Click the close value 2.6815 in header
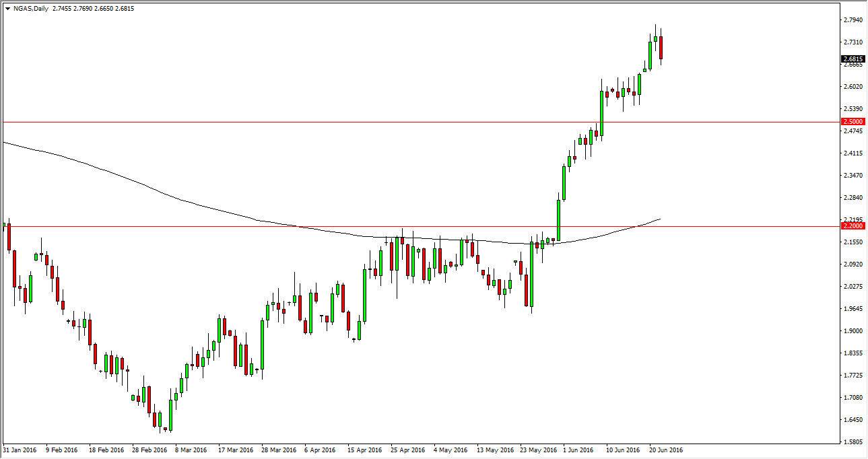 [x=125, y=9]
